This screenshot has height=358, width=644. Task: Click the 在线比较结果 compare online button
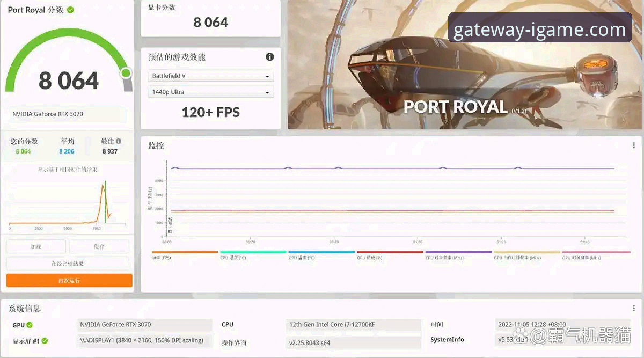click(x=68, y=264)
